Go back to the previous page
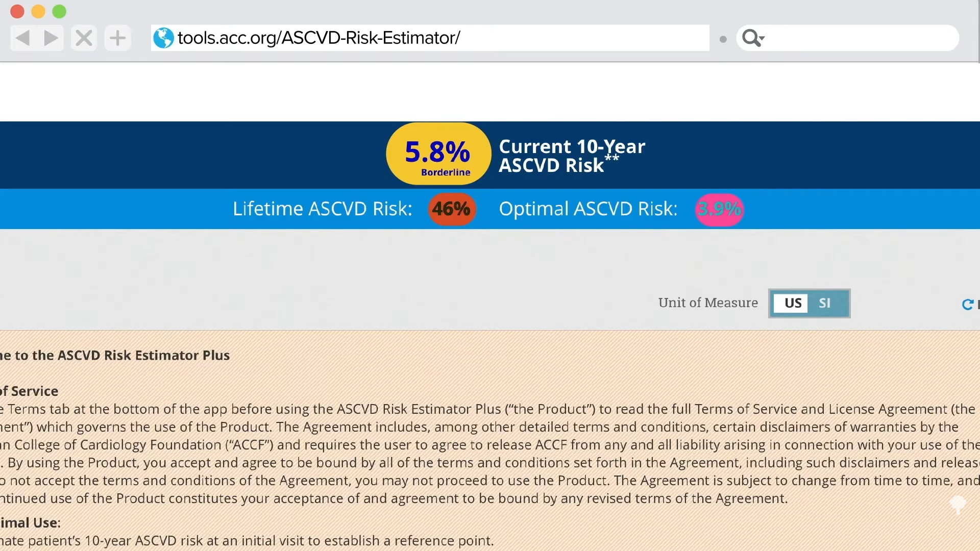Screen dimensions: 980x551 coord(23,38)
